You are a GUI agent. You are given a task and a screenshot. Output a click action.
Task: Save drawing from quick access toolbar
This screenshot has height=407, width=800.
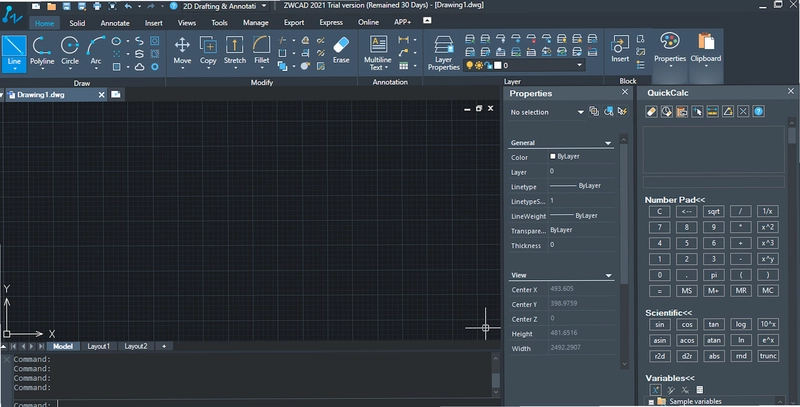66,6
